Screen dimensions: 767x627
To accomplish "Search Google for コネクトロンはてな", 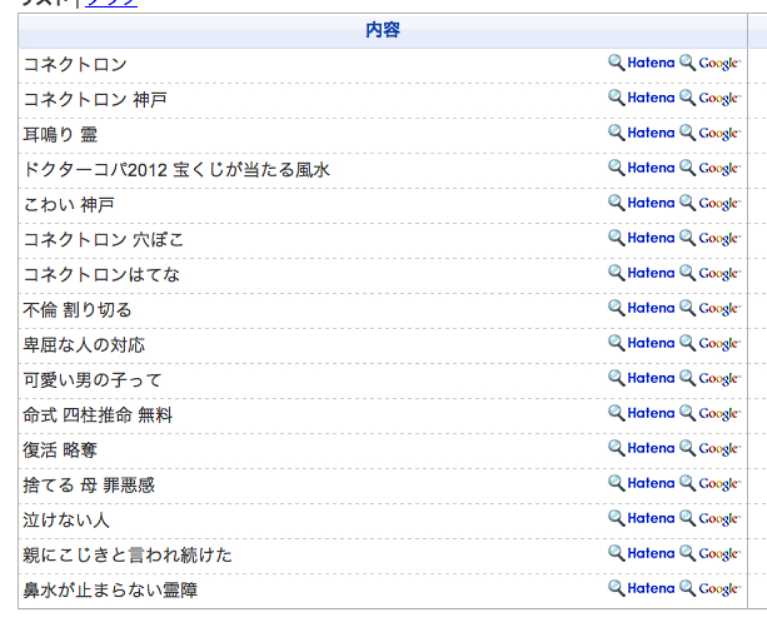I will click(710, 273).
